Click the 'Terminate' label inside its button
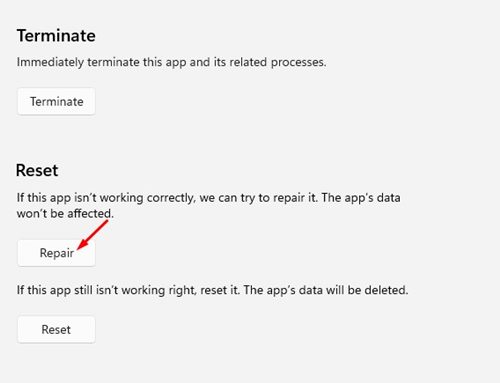Screen dimensions: 500x383 pos(57,102)
